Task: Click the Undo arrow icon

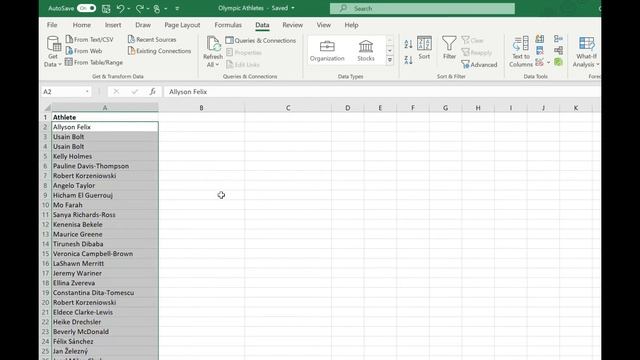Action: click(x=120, y=8)
